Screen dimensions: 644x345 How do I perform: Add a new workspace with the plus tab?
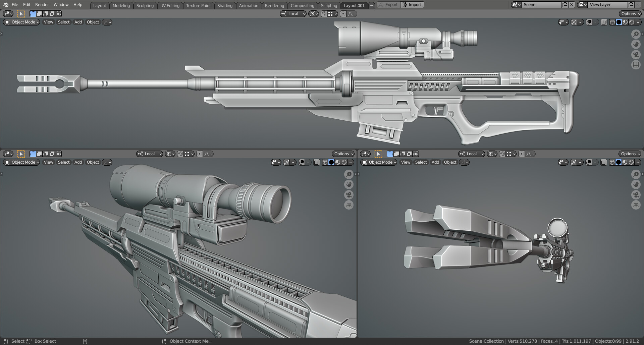tap(371, 5)
